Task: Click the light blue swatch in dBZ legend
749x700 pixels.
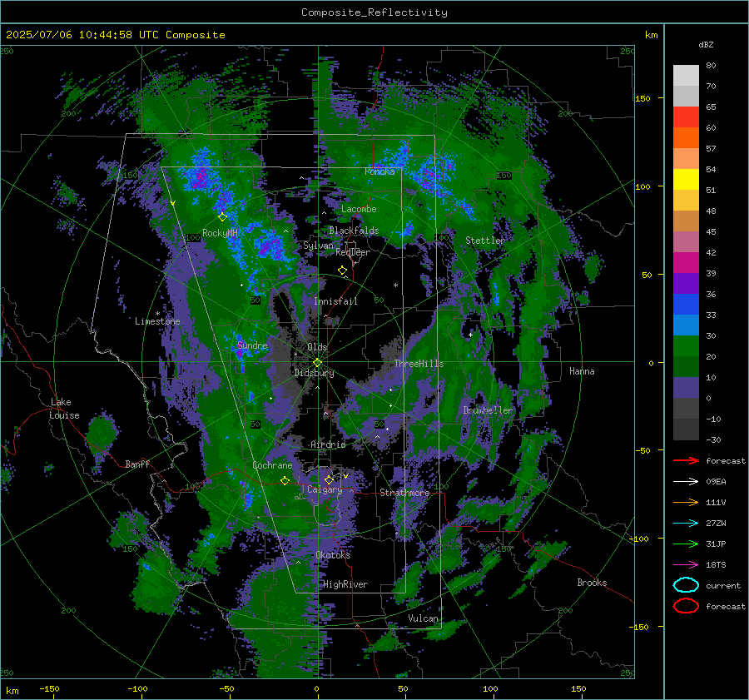Action: tap(686, 325)
